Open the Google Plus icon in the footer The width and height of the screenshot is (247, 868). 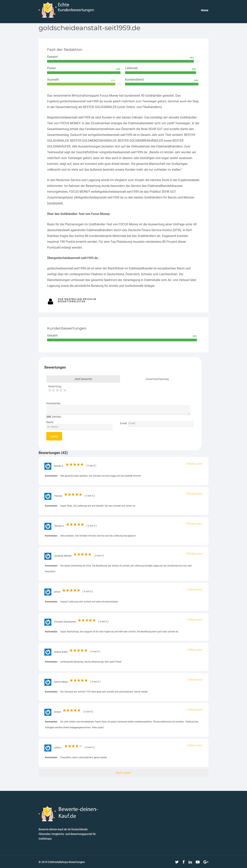(206, 862)
